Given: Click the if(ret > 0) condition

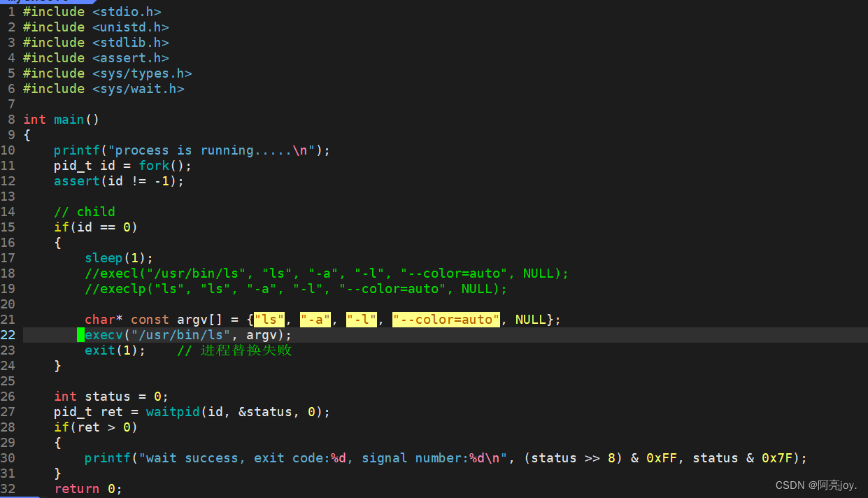Looking at the screenshot, I should pos(96,427).
